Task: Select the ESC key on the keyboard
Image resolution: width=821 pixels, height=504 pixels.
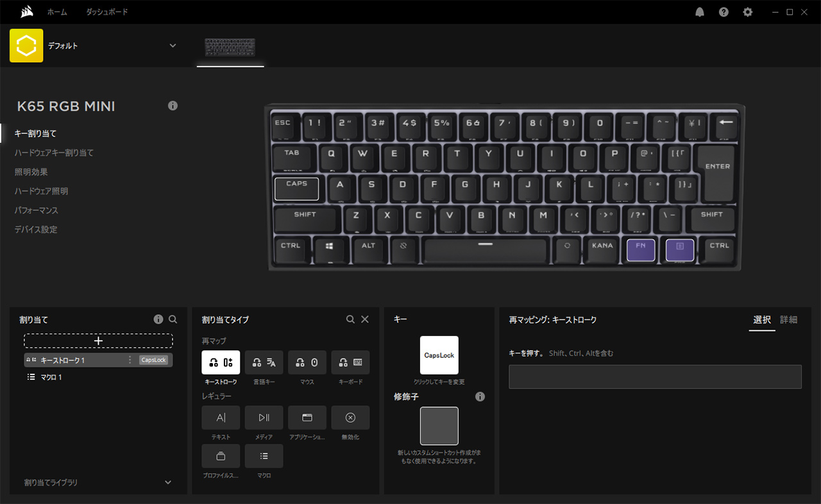Action: coord(282,127)
